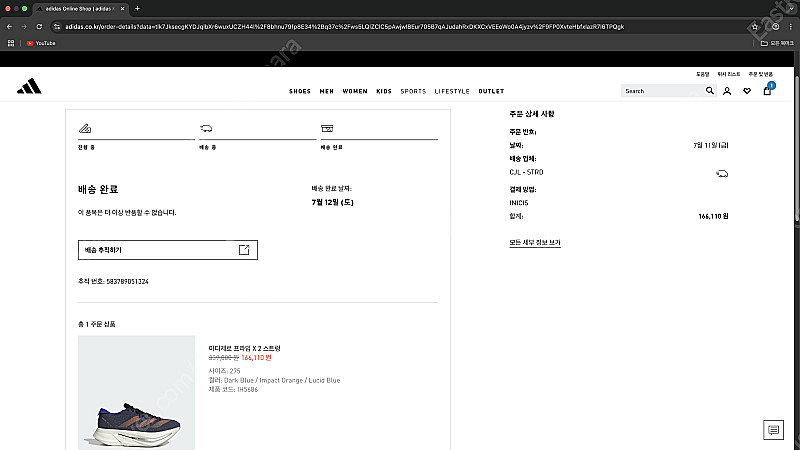This screenshot has height=450, width=800.
Task: Open the WOMEN menu
Action: click(x=355, y=91)
